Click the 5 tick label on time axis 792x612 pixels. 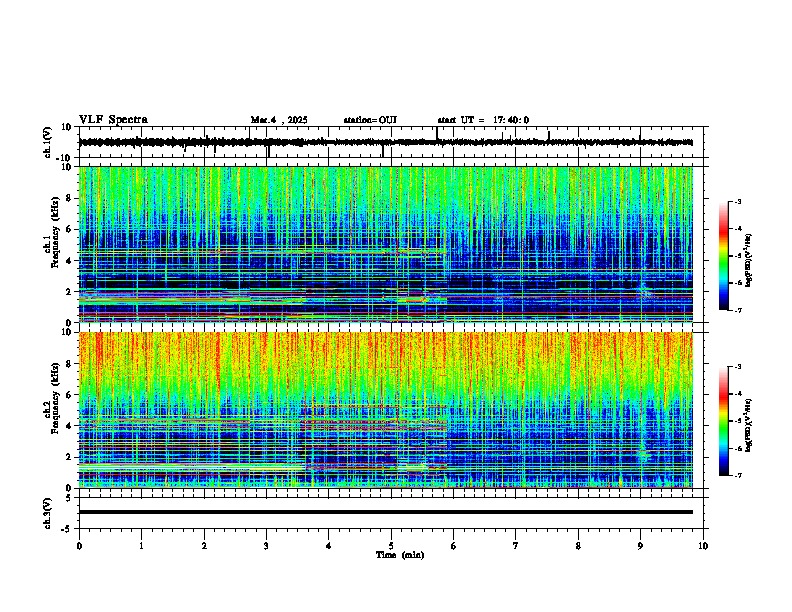point(391,546)
